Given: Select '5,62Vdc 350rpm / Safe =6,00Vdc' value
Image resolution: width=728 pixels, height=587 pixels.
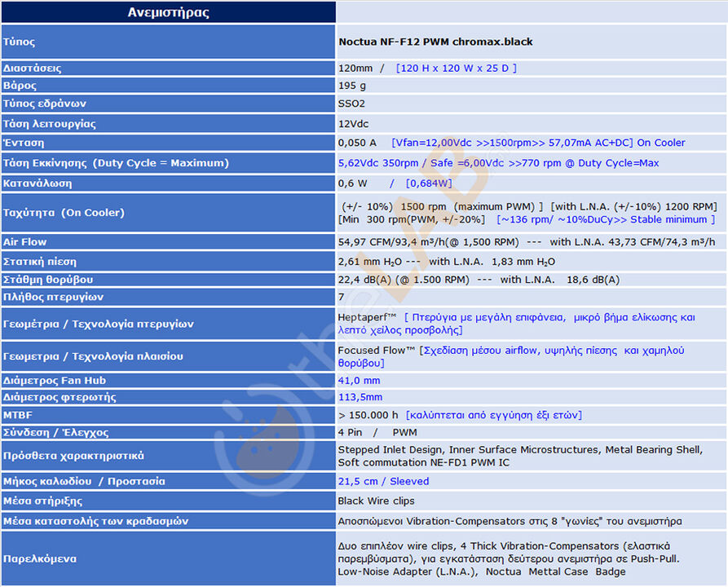Looking at the screenshot, I should click(x=421, y=163).
